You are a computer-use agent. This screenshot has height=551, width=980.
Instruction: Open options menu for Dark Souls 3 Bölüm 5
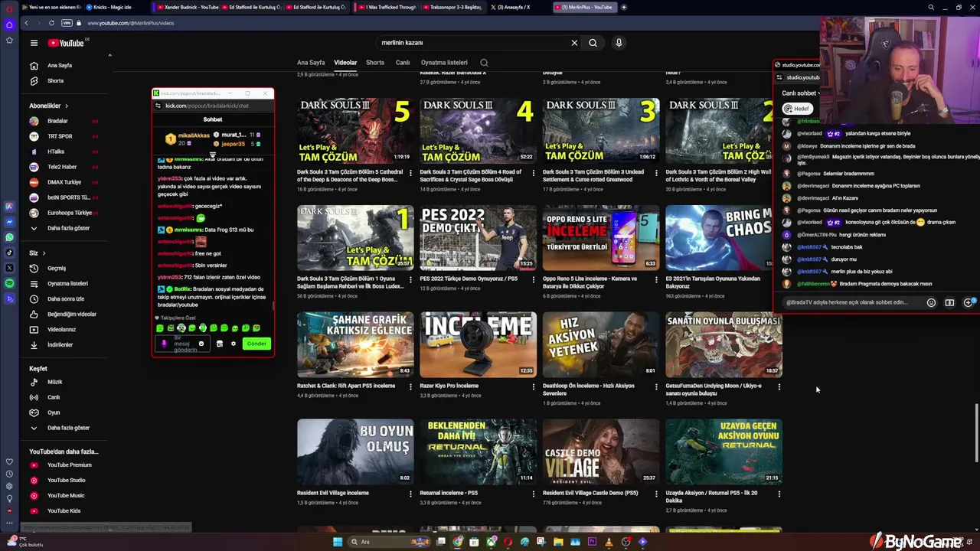click(x=410, y=173)
